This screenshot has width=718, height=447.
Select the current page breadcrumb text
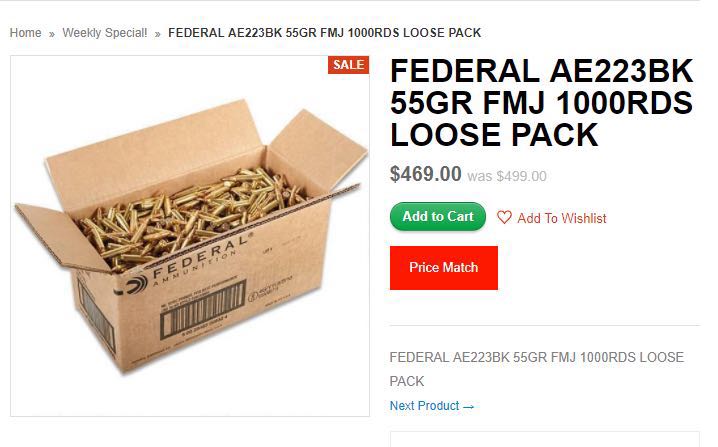[x=325, y=33]
